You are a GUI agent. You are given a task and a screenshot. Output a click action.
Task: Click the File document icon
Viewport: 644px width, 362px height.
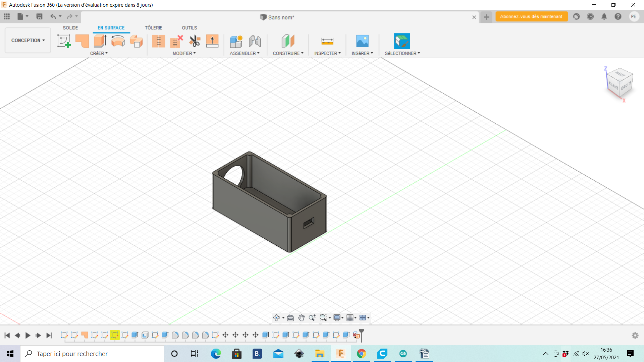click(x=20, y=16)
